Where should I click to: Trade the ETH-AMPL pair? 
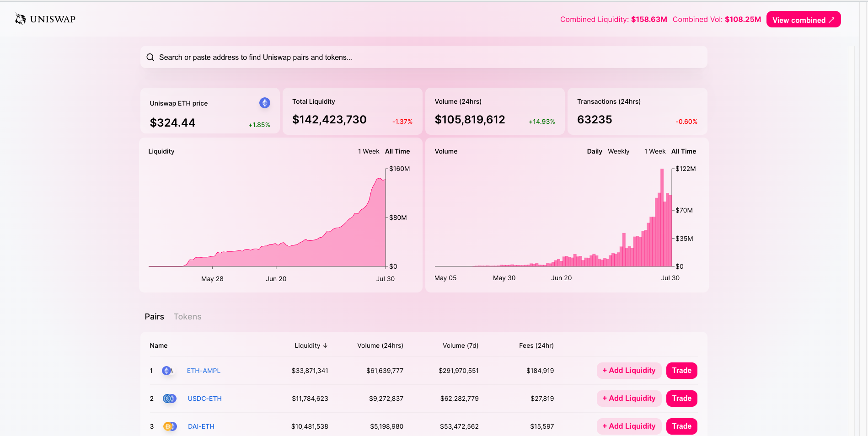click(x=682, y=371)
